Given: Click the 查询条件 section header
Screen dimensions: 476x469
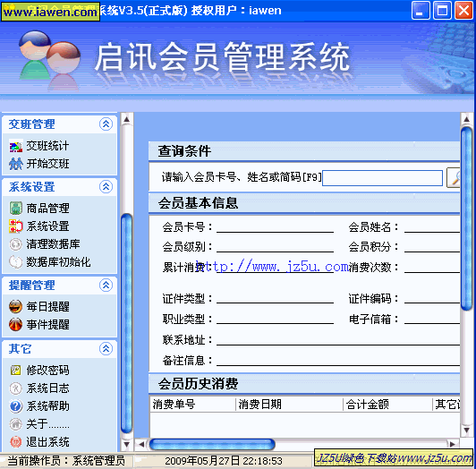Looking at the screenshot, I should tap(304, 151).
